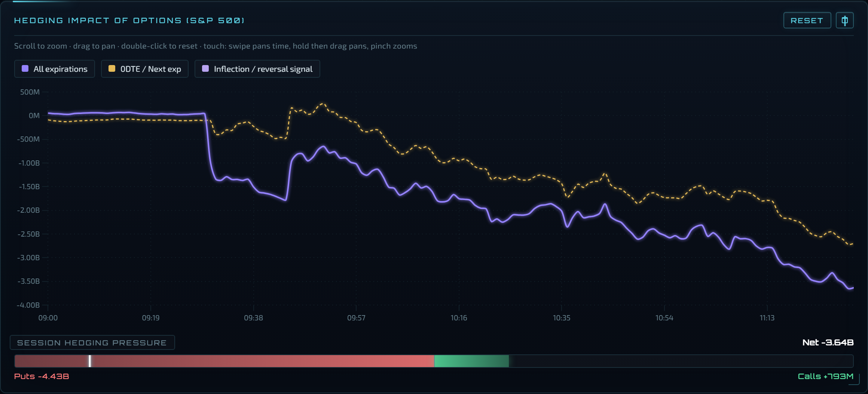
Task: Click the green calls segment of pressure bar
Action: (471, 361)
